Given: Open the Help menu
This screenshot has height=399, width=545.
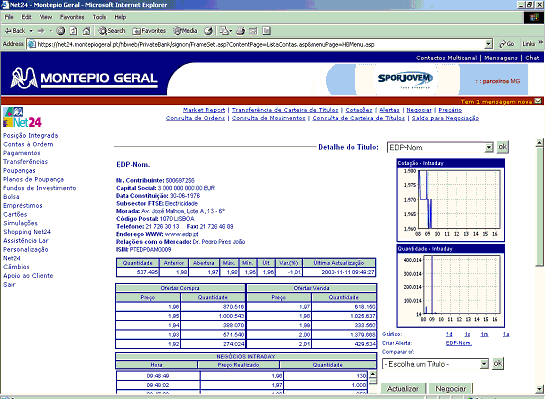Looking at the screenshot, I should 120,17.
